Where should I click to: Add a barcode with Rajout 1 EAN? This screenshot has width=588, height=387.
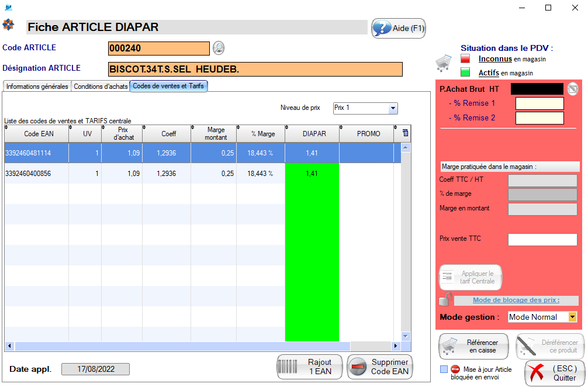[x=310, y=367]
